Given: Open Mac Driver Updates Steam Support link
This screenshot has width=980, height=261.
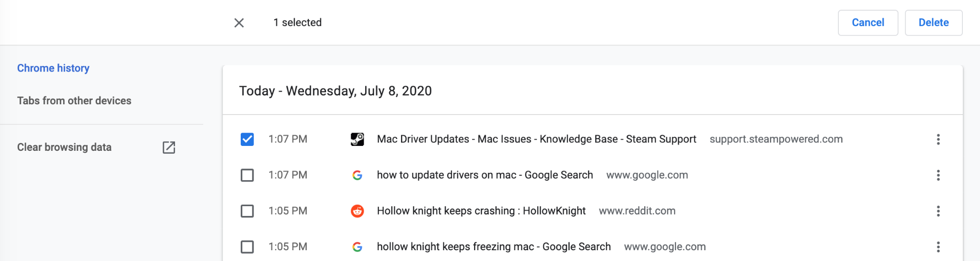Looking at the screenshot, I should (x=536, y=140).
